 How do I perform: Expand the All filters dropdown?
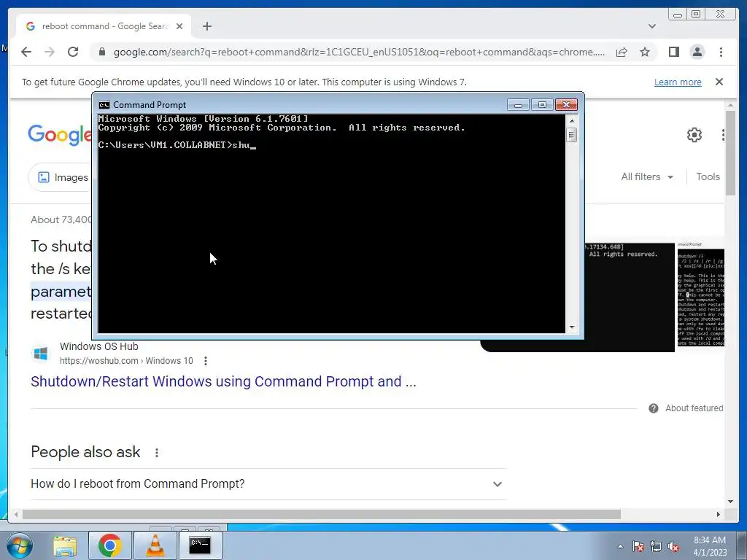point(647,176)
